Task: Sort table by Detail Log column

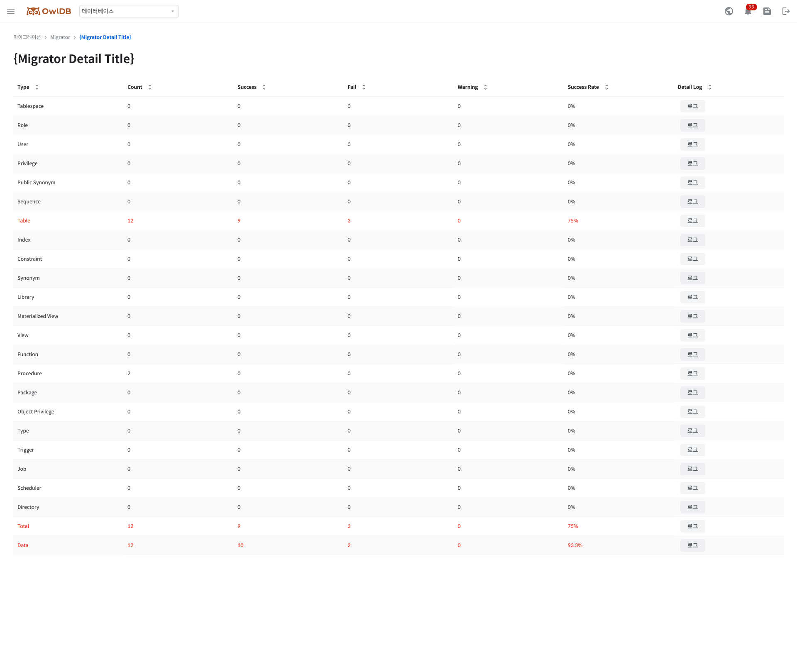Action: point(709,87)
